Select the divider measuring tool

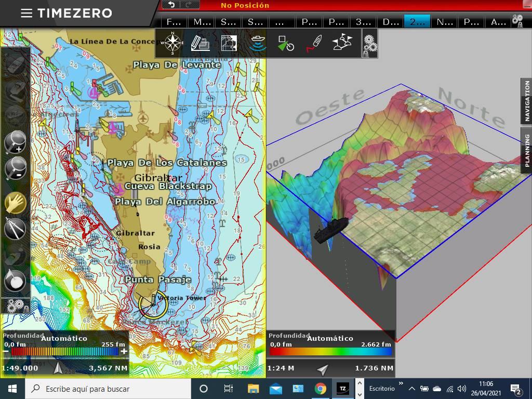[x=15, y=228]
